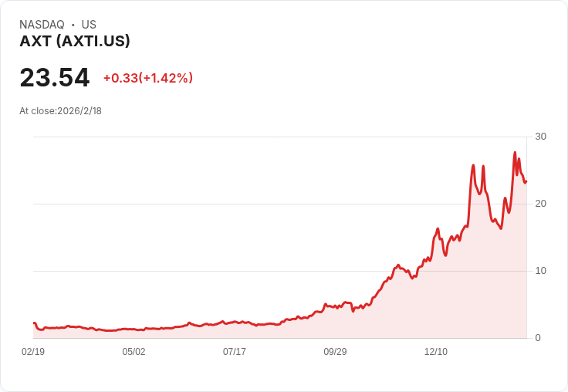Click the final endpoint of the price line
Viewport: 568px width, 392px height.
526,181
